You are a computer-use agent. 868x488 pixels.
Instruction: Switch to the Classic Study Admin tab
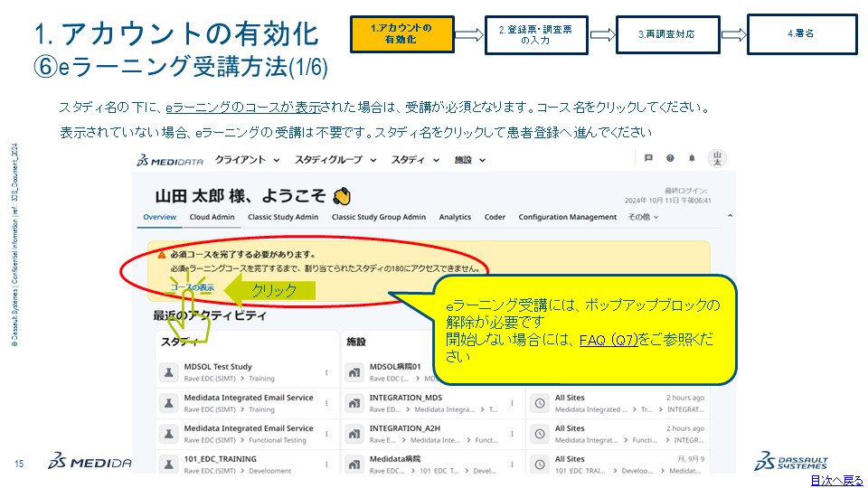pyautogui.click(x=283, y=217)
